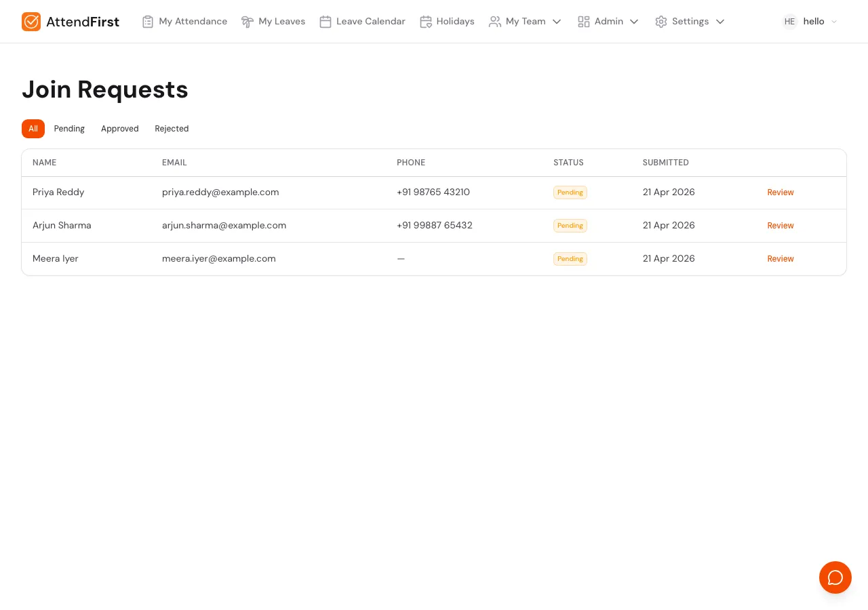Click the Admin grid icon
This screenshot has height=610, width=868.
[584, 22]
